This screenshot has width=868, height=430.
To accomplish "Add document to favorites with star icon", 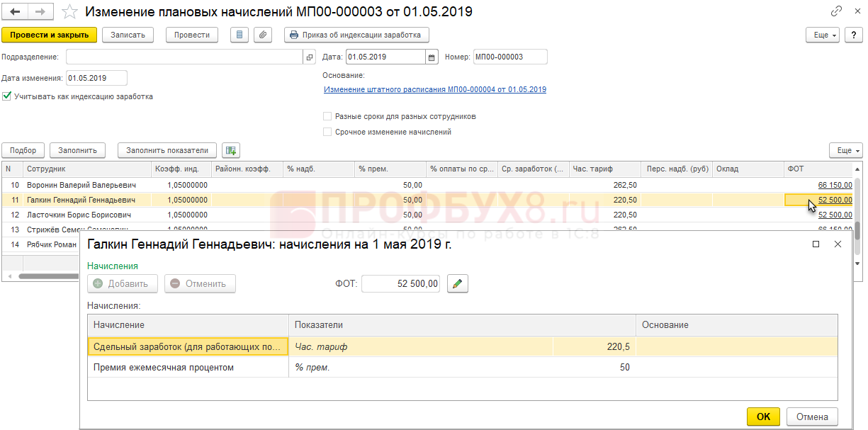I will pyautogui.click(x=69, y=12).
